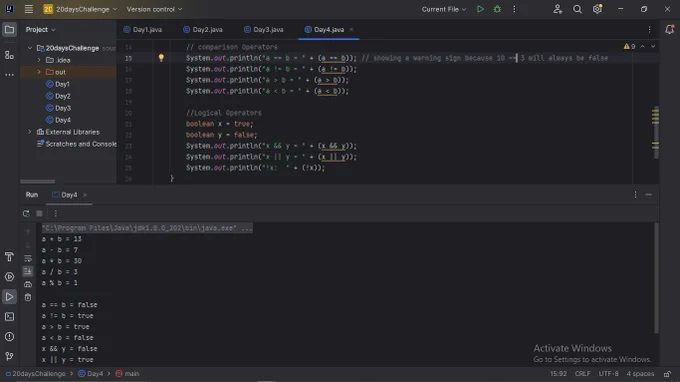Open the Project tool window icon
The width and height of the screenshot is (680, 382).
pyautogui.click(x=9, y=30)
